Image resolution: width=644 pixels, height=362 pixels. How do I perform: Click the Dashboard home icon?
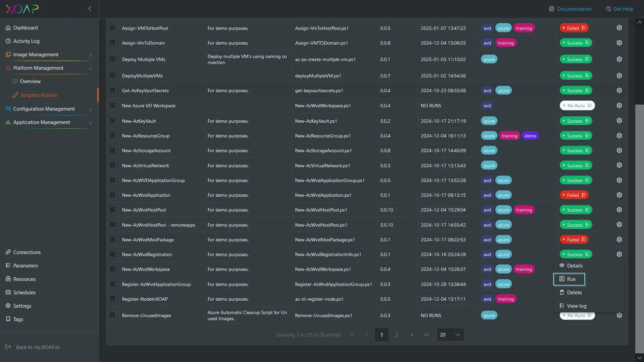pyautogui.click(x=8, y=28)
